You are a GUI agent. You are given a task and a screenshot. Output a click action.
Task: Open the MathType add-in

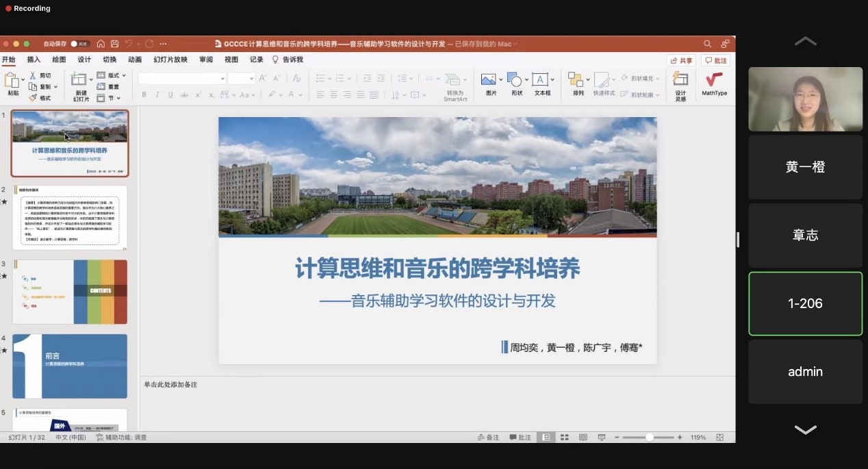click(714, 85)
